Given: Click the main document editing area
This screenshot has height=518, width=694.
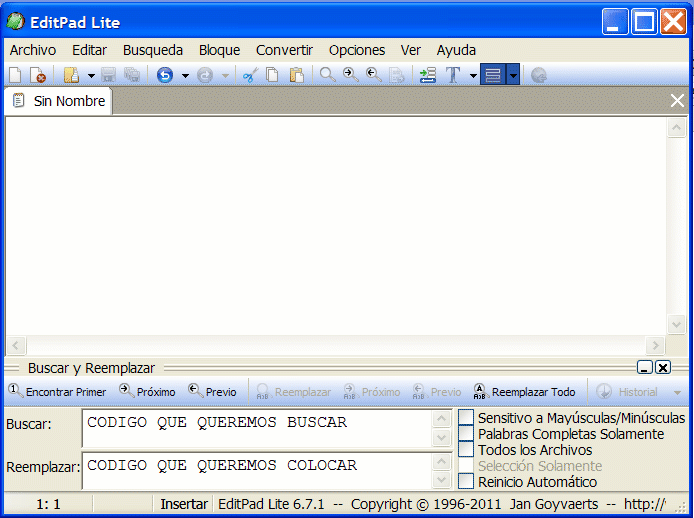Looking at the screenshot, I should click(x=335, y=226).
